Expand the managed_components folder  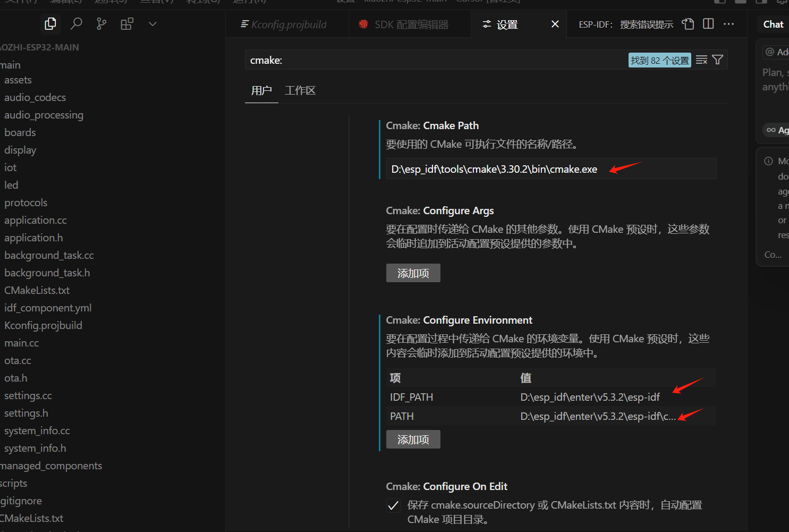(51, 466)
